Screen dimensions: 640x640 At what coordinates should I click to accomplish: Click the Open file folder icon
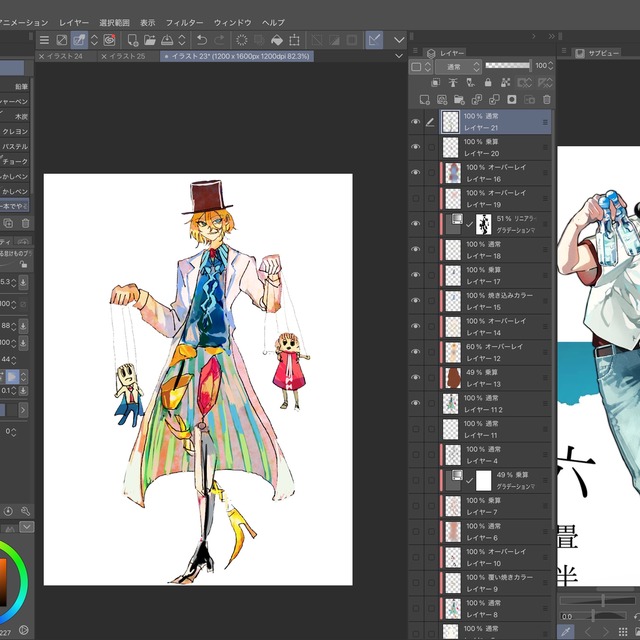(x=149, y=40)
